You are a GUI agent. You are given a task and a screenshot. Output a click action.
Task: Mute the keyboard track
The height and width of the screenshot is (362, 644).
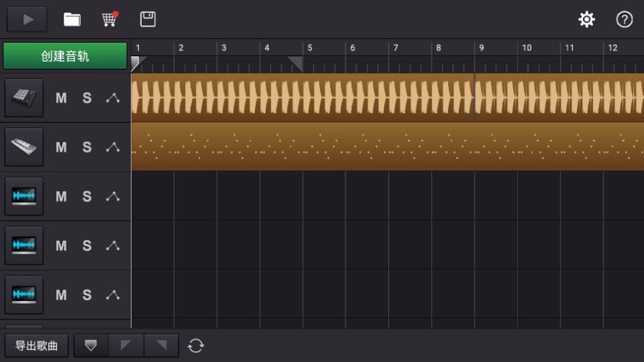point(61,147)
